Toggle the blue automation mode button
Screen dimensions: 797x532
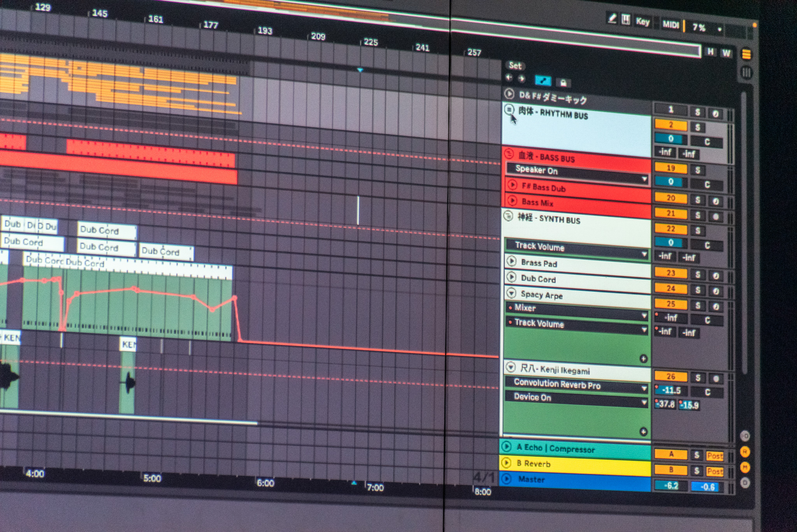[x=543, y=81]
